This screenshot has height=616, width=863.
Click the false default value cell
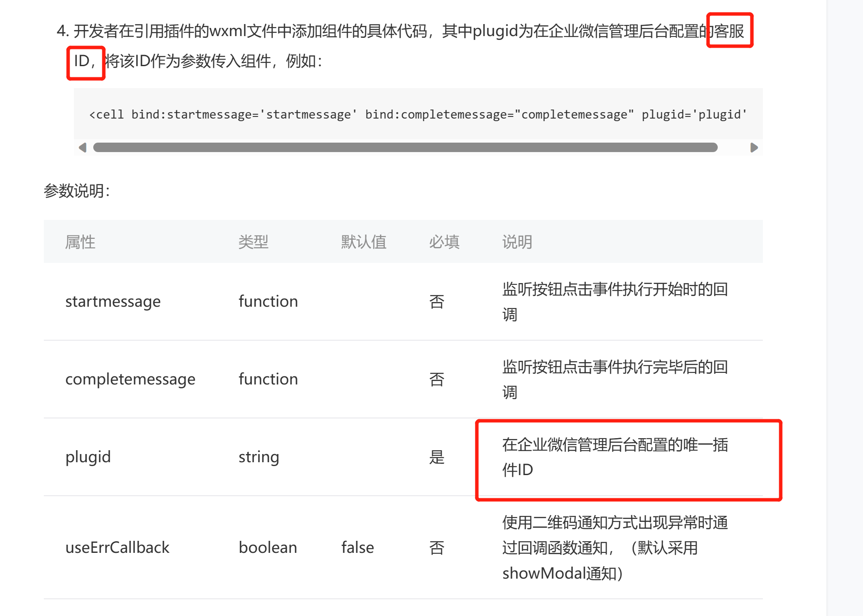click(x=357, y=548)
